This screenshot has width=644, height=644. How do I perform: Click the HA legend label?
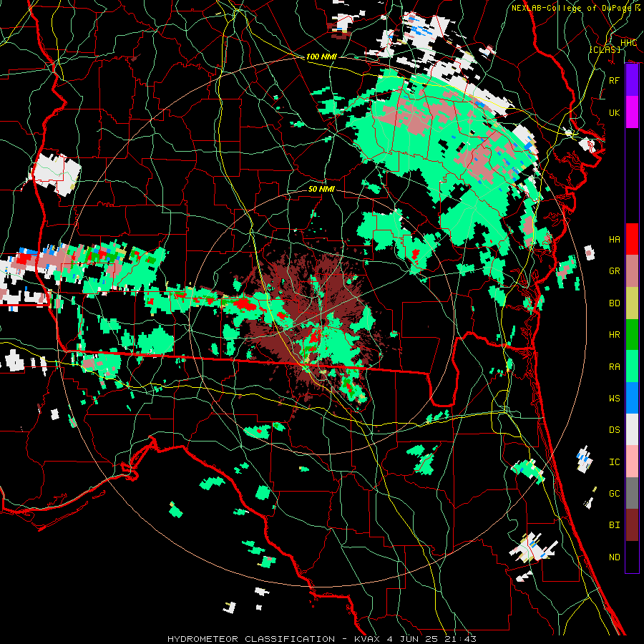[614, 240]
